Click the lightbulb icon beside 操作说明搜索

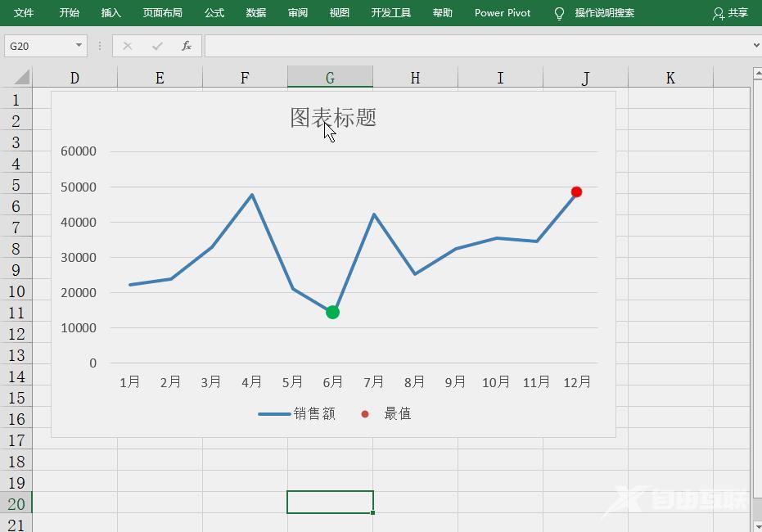point(560,13)
